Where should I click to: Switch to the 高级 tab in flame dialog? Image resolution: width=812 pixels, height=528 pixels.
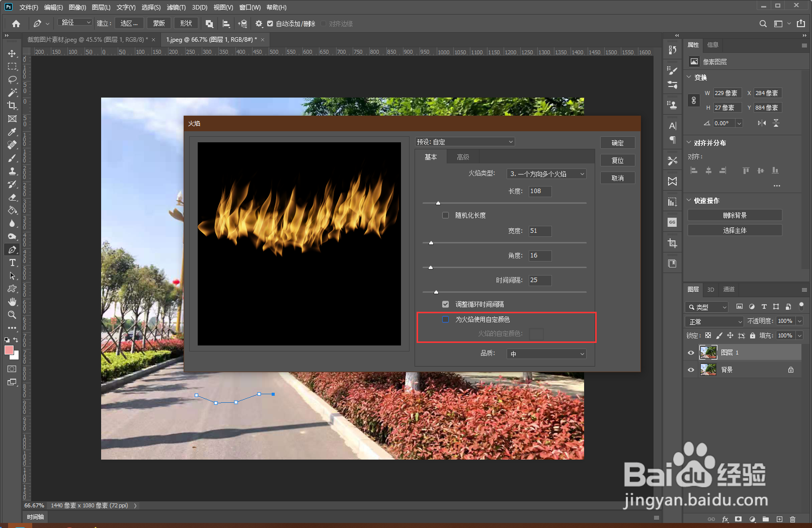463,157
